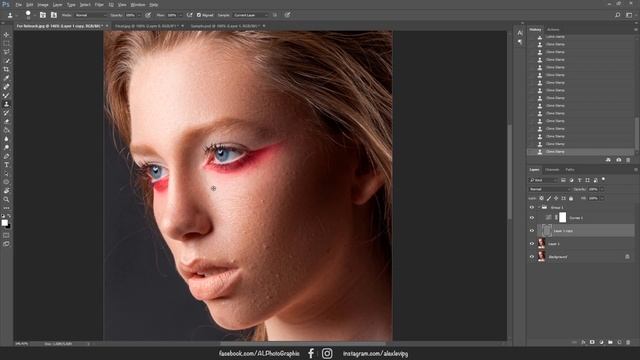Select the Gradient tool
Image resolution: width=640 pixels, height=360 pixels.
point(6,130)
